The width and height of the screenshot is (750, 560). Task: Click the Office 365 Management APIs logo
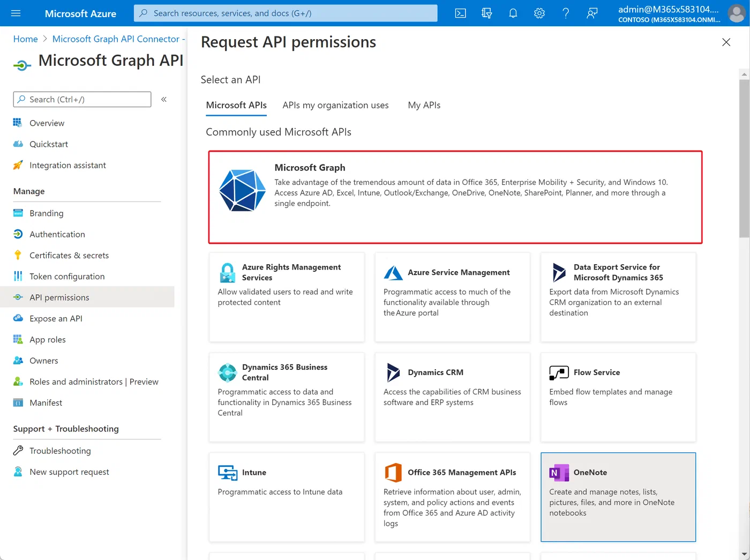393,473
